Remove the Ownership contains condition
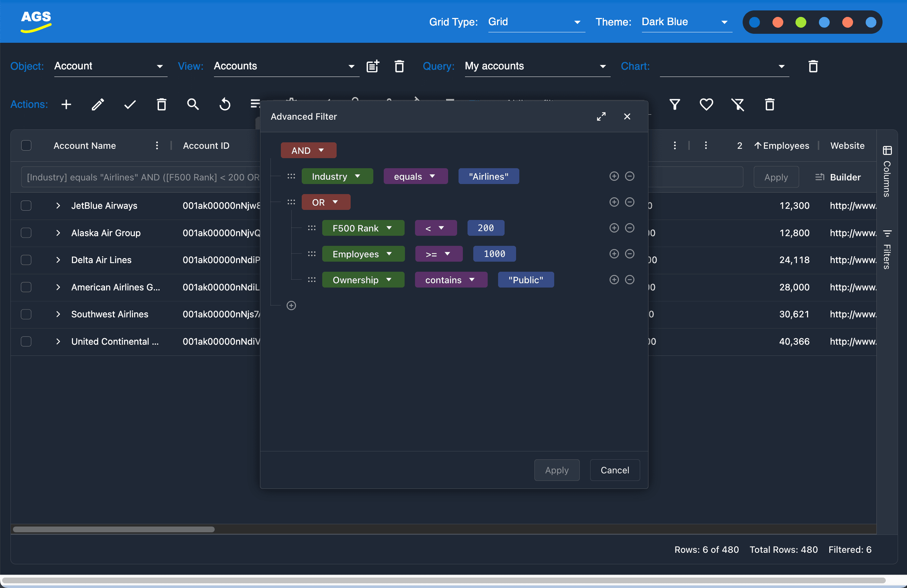The width and height of the screenshot is (907, 588). click(x=630, y=280)
